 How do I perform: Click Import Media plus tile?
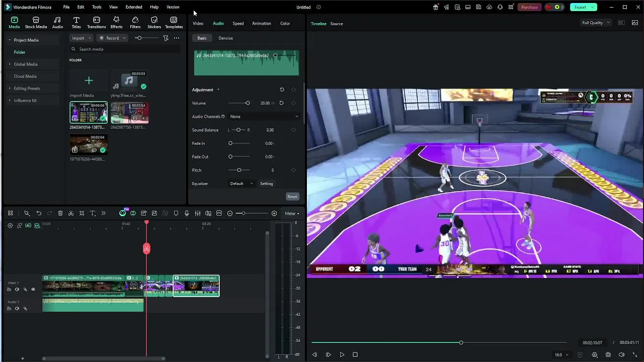[x=89, y=80]
